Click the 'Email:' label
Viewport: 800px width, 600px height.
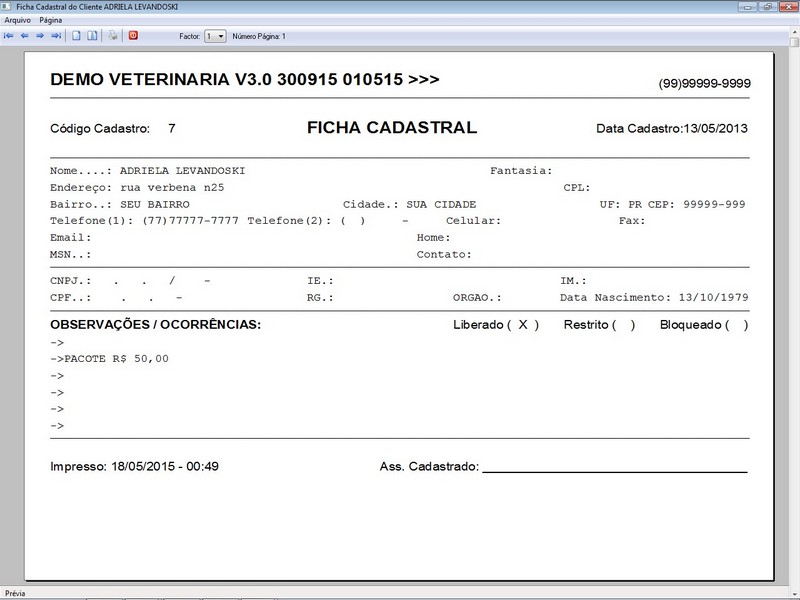(70, 237)
